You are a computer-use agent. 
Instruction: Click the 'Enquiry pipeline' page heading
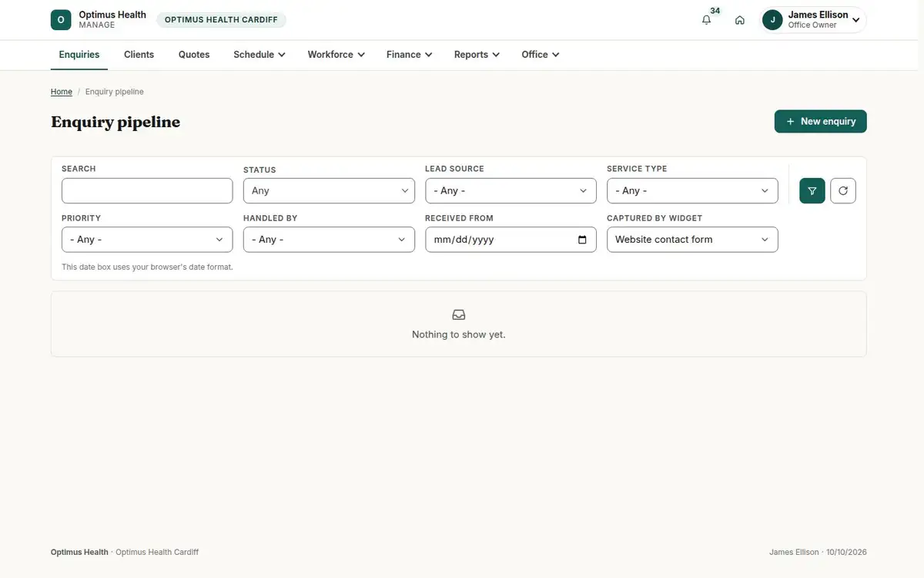[115, 122]
